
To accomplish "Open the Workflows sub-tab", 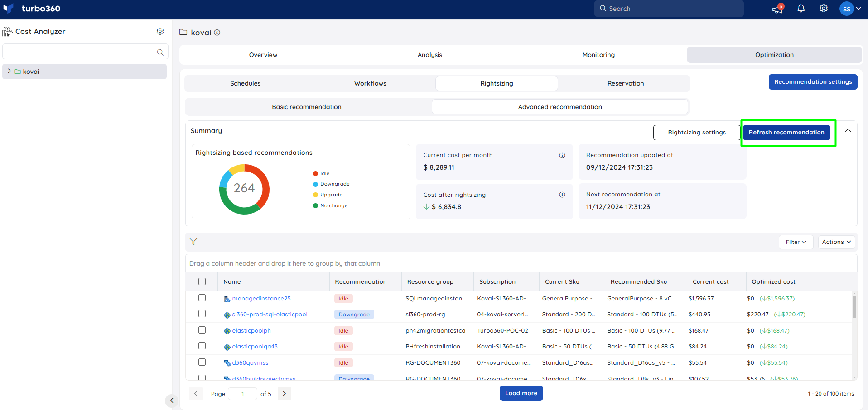I will pyautogui.click(x=370, y=83).
